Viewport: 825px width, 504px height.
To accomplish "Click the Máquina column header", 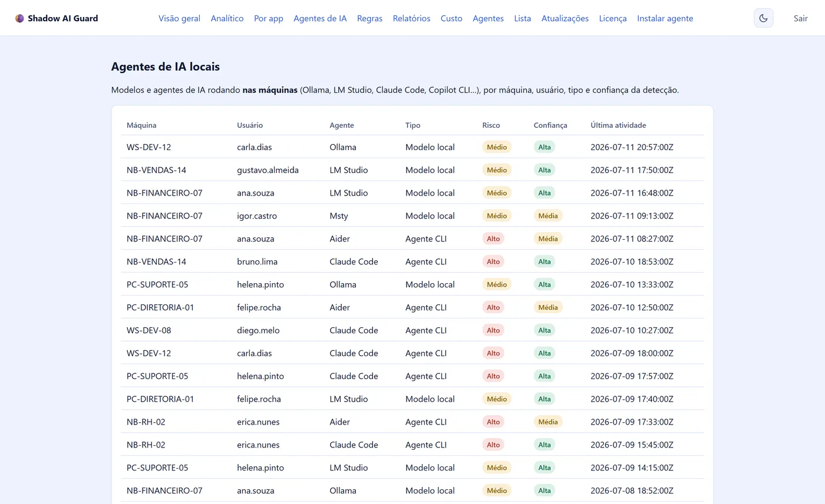I will click(x=141, y=125).
